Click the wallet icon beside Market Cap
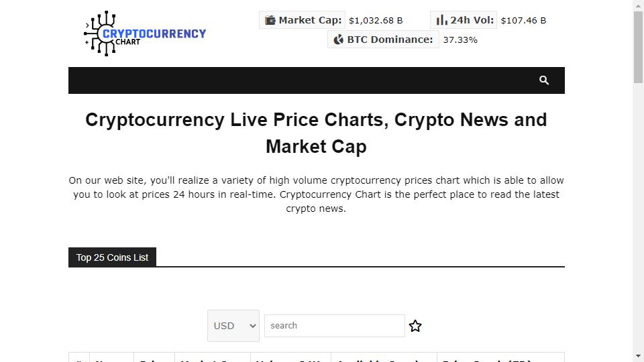 [x=270, y=20]
